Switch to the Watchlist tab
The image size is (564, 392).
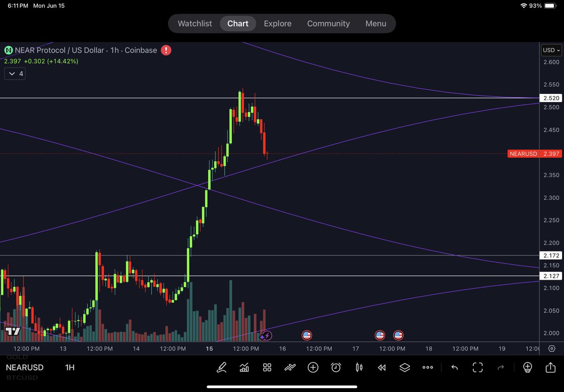(x=195, y=24)
